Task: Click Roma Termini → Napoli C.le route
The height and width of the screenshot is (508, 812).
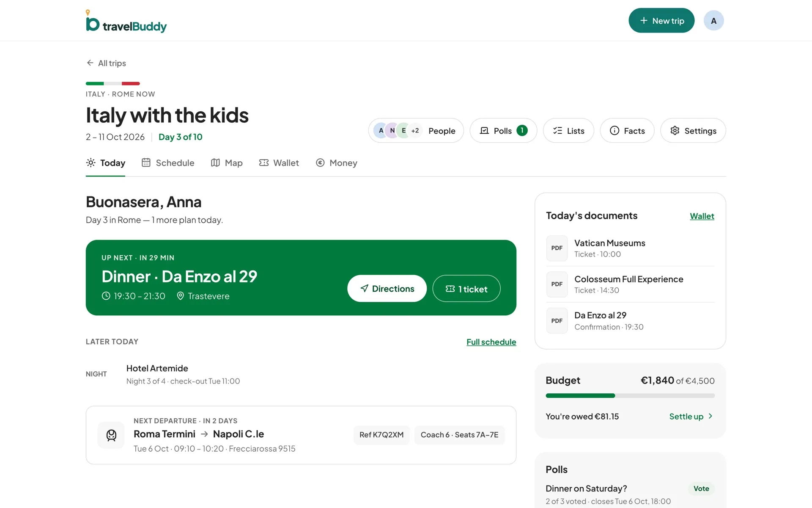Action: click(x=199, y=434)
